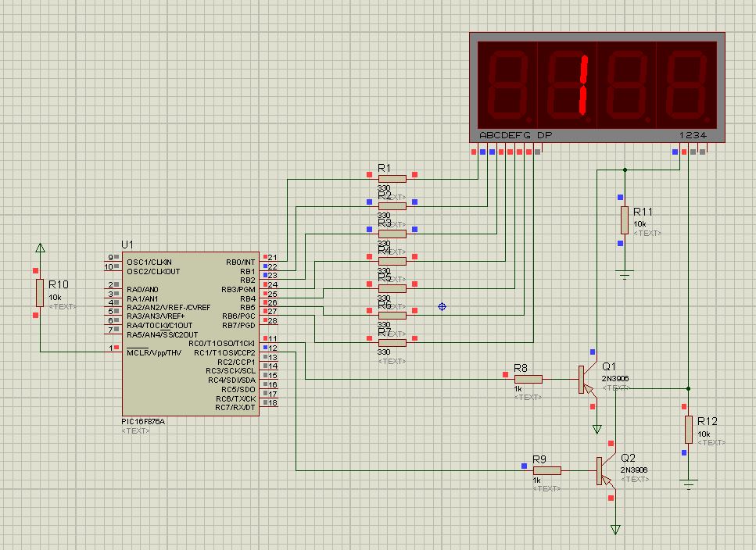Click the terminal arrow at Q1 emitter
The width and height of the screenshot is (756, 550).
[597, 429]
